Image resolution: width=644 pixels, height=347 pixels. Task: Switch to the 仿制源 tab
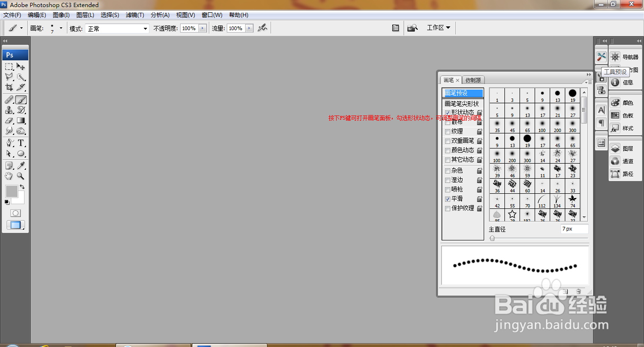pos(473,80)
